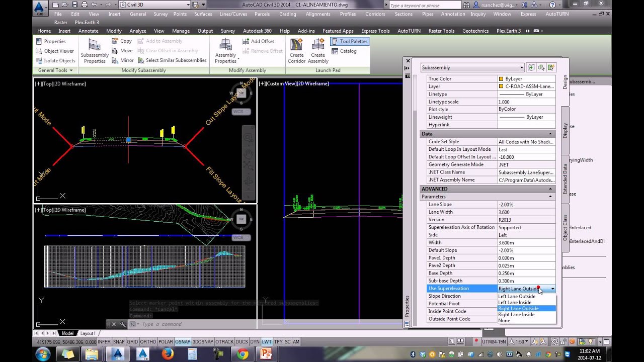Click the Add Offset tool

(259, 41)
